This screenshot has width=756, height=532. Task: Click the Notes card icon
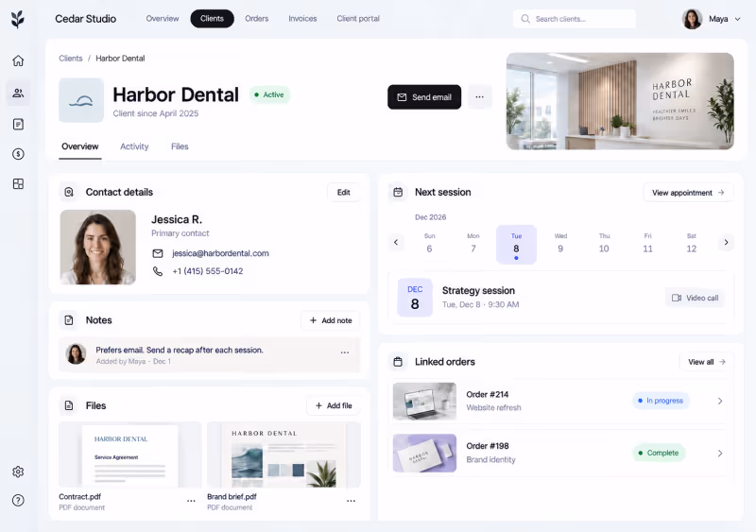pos(69,320)
